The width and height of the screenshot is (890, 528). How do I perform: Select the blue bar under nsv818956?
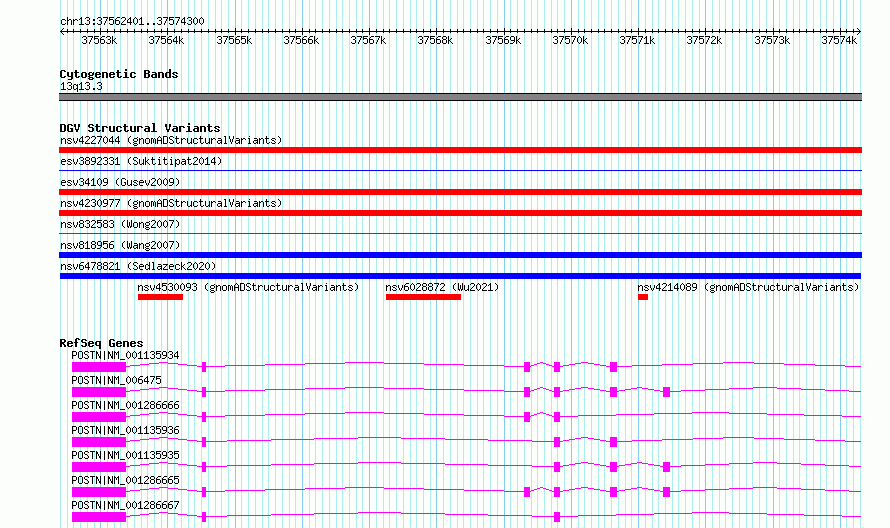click(x=460, y=255)
